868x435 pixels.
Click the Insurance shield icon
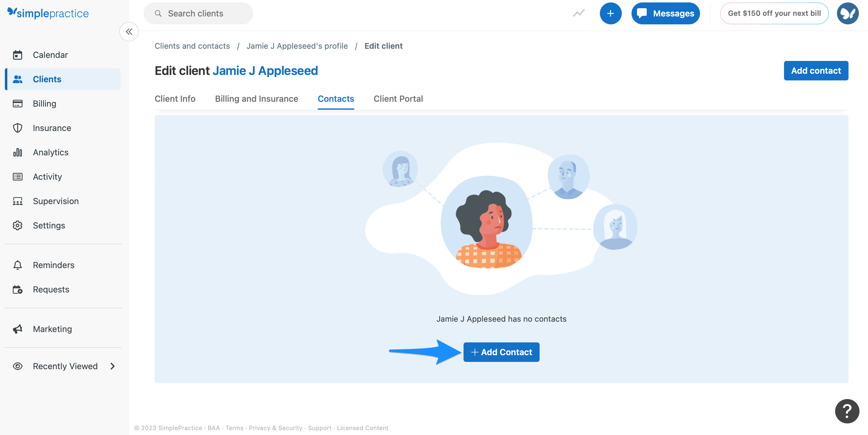(18, 128)
